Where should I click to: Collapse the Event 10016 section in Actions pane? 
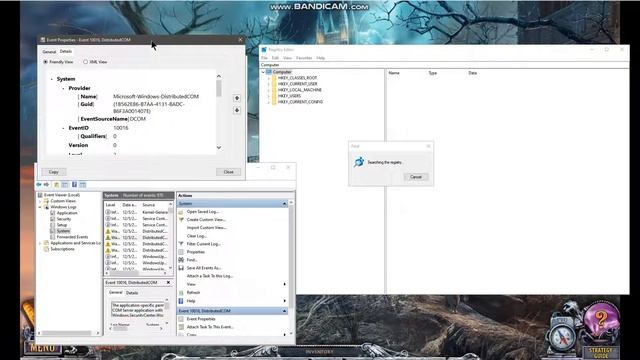284,311
